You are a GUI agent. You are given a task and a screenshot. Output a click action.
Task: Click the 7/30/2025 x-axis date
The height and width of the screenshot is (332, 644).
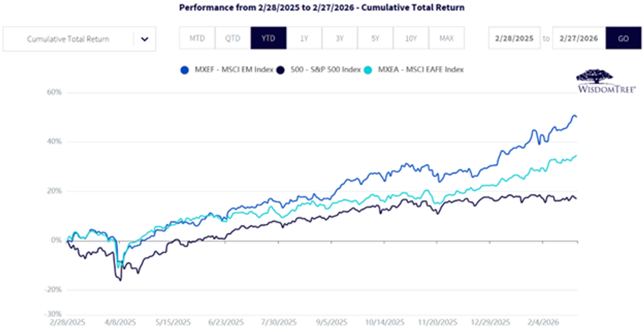pyautogui.click(x=280, y=323)
